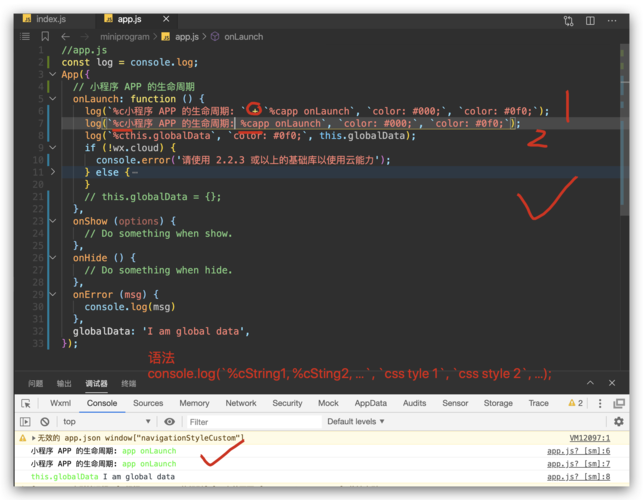Image resolution: width=643 pixels, height=500 pixels.
Task: Maximize the panel with the up chevron
Action: click(590, 383)
